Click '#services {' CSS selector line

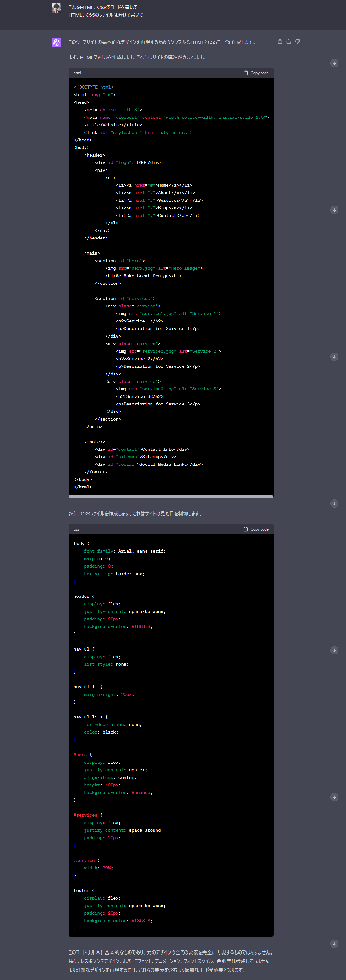[x=88, y=815]
